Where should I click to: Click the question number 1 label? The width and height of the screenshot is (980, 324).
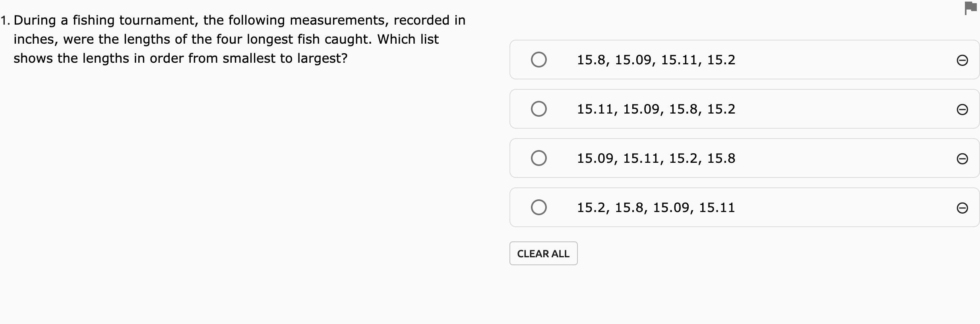(5, 21)
